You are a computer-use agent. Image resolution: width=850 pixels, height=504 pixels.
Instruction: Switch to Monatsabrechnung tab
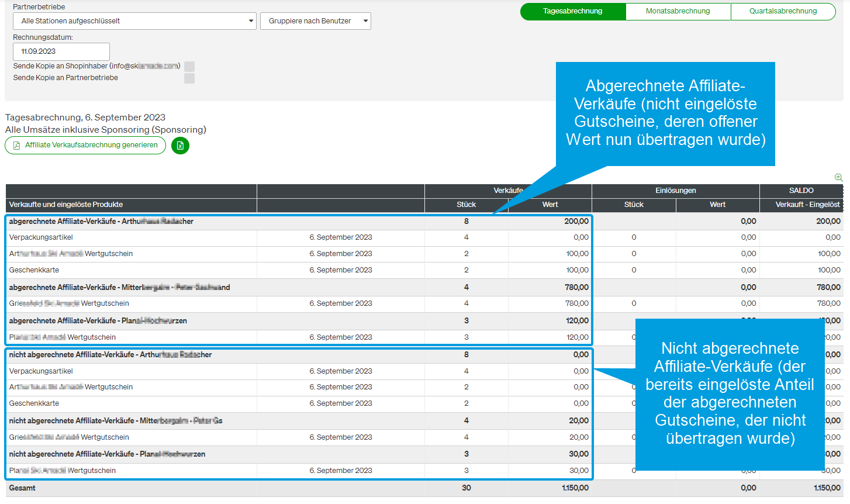click(x=678, y=11)
